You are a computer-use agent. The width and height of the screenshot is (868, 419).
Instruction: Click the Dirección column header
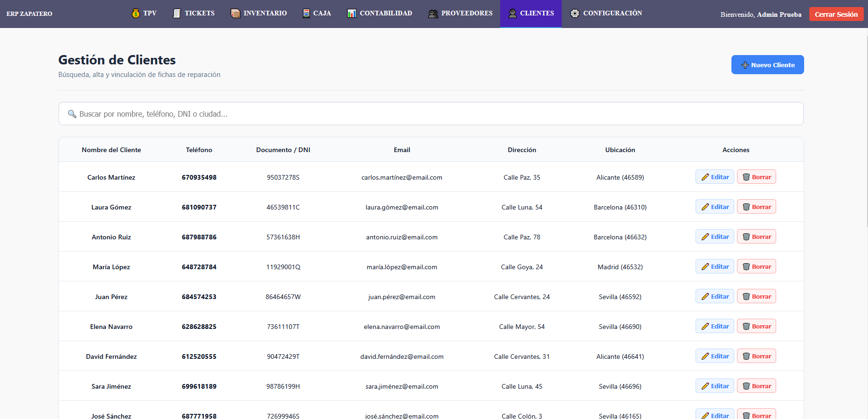tap(522, 150)
